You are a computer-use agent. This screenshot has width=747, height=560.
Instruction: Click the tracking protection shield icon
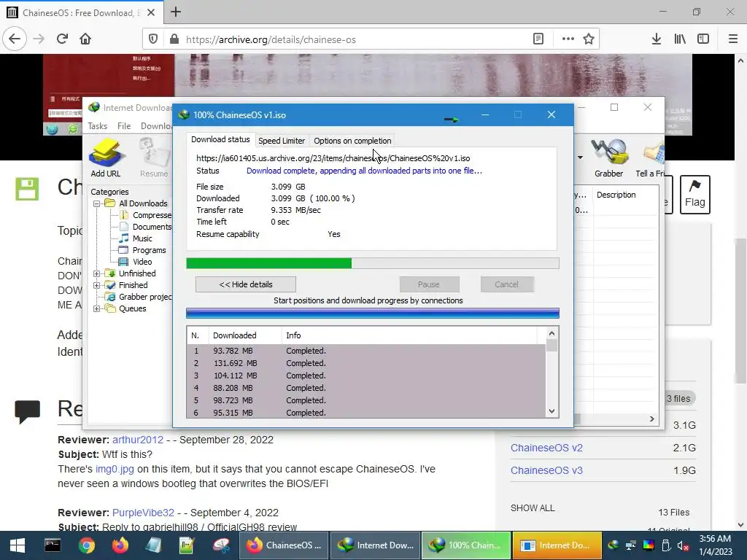[153, 39]
